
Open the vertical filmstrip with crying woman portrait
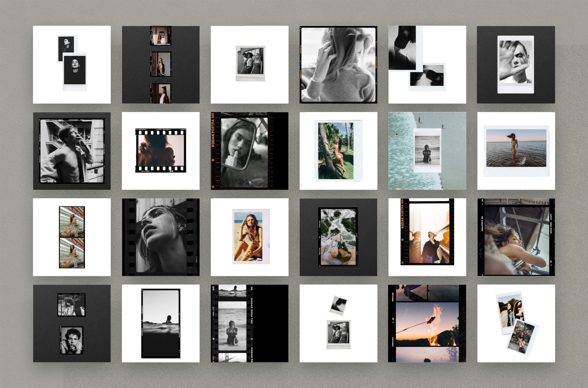coord(160,236)
